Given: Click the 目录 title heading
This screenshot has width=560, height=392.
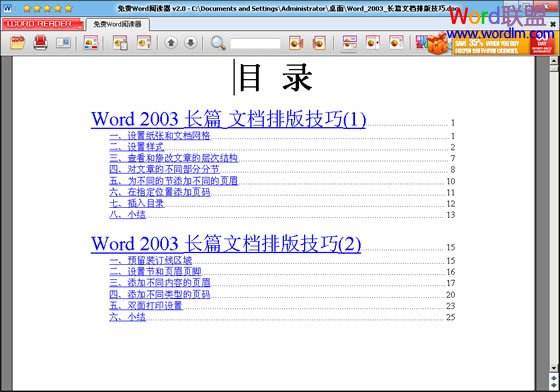Looking at the screenshot, I should pyautogui.click(x=275, y=77).
